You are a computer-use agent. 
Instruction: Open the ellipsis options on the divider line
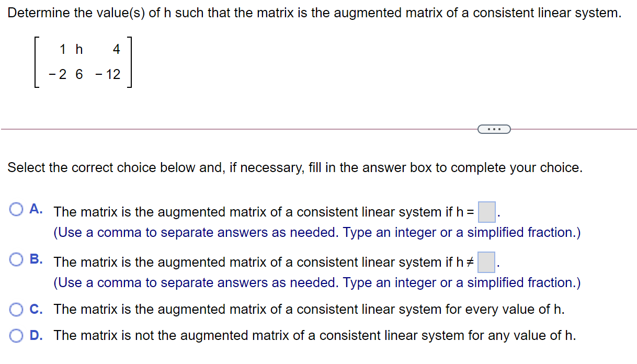coord(494,129)
